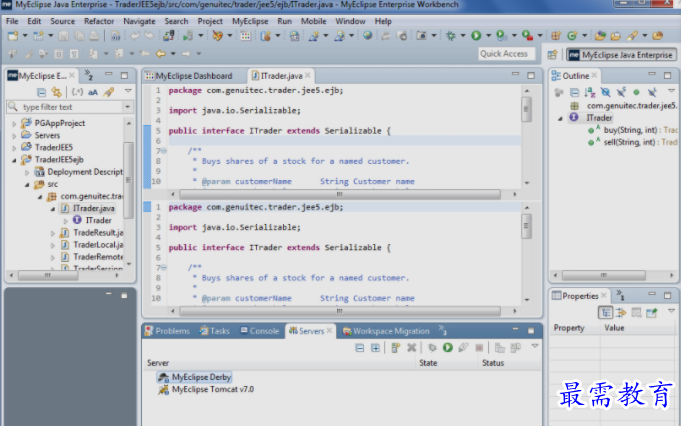Click the camera capture toolbar icon
The width and height of the screenshot is (681, 426).
click(421, 36)
